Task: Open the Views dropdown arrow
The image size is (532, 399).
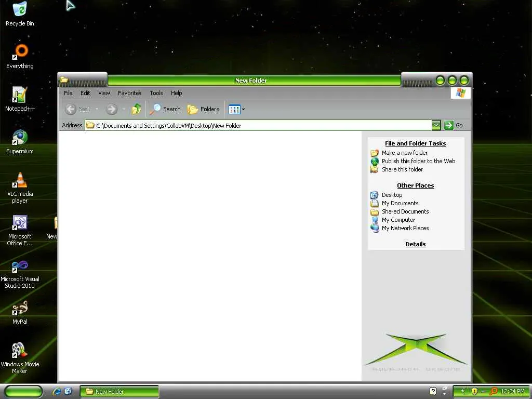Action: (x=243, y=109)
